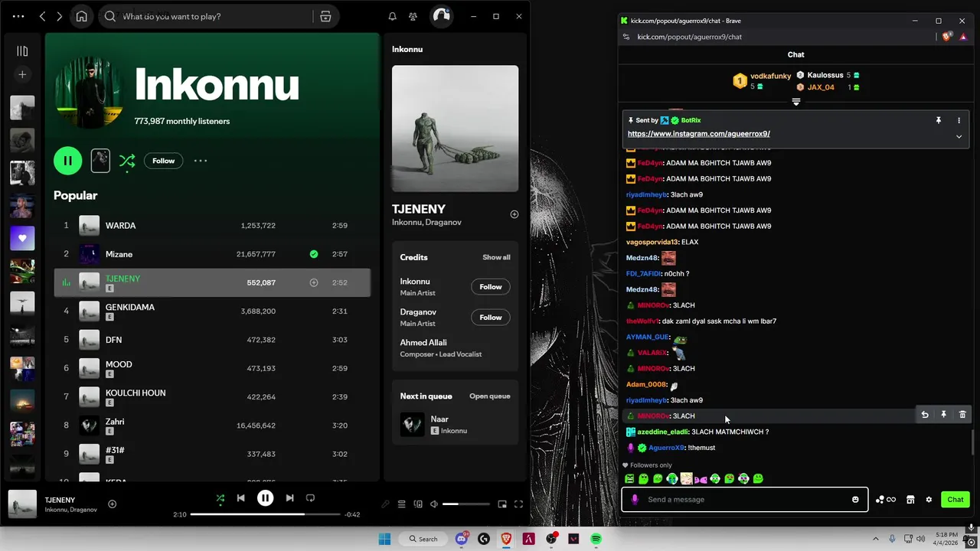This screenshot has width=980, height=551.
Task: Go back with Spotify's left arrow
Action: [43, 16]
